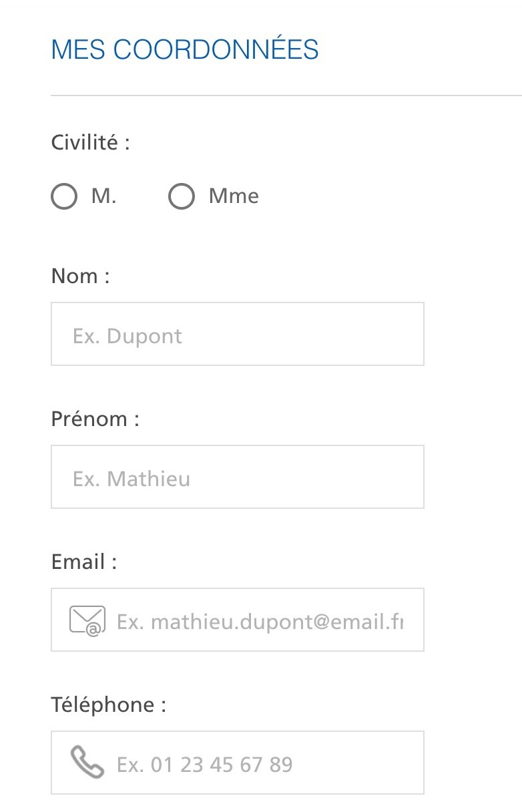This screenshot has width=522, height=812.
Task: Click the "Téléphone :" field label
Action: 108,705
